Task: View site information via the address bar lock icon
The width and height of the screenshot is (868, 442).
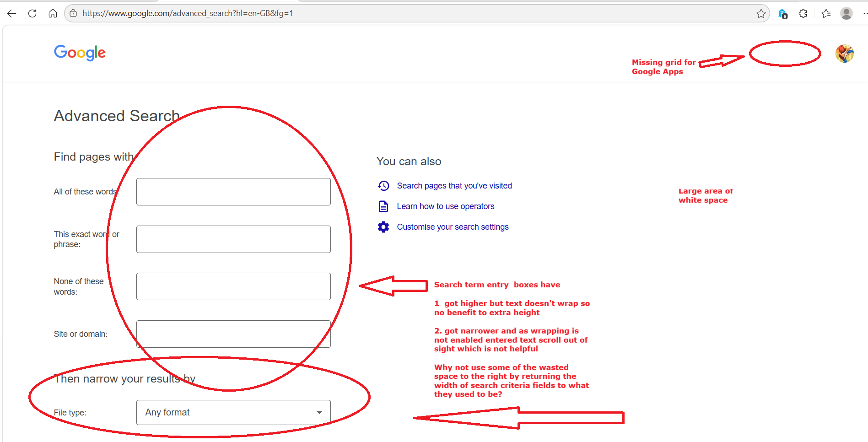Action: click(73, 14)
